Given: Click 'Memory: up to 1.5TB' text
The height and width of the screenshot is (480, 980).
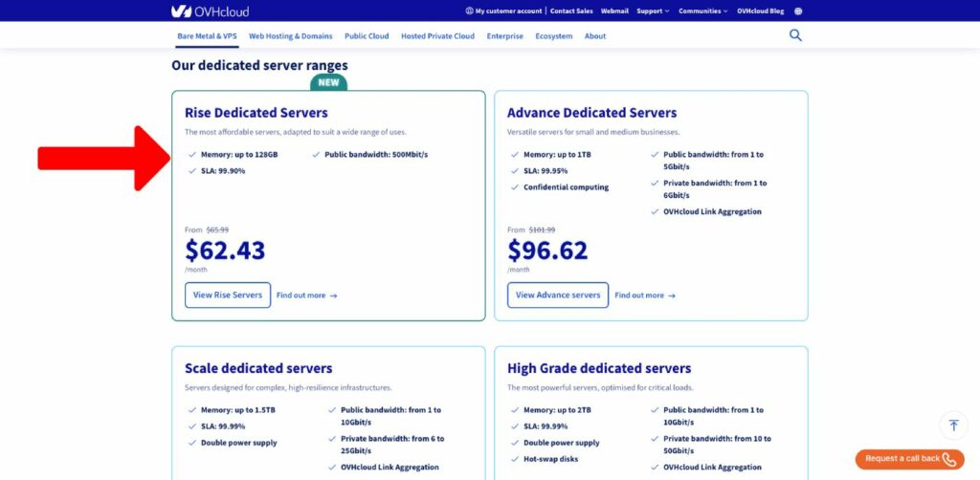Looking at the screenshot, I should coord(238,411).
